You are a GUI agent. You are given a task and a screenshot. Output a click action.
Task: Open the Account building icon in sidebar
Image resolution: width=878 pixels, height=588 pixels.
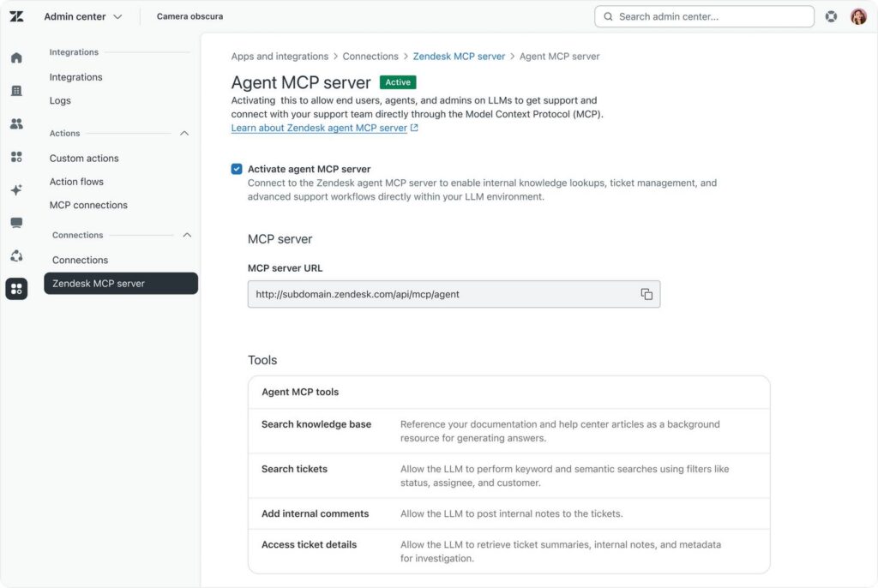(x=16, y=91)
